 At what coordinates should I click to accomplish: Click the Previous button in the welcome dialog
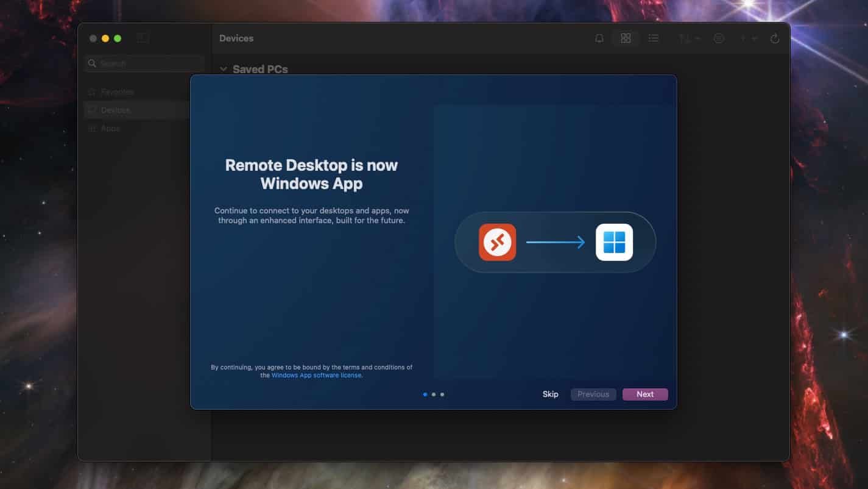(593, 394)
